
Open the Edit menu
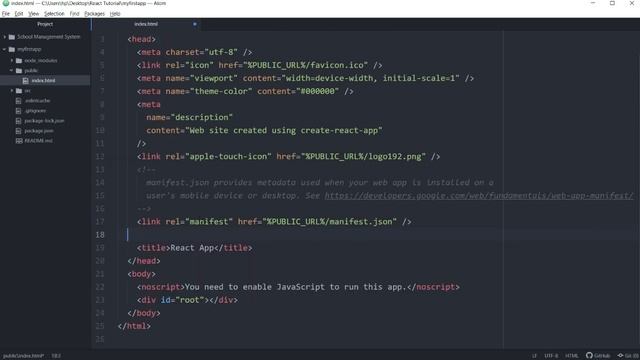point(19,14)
